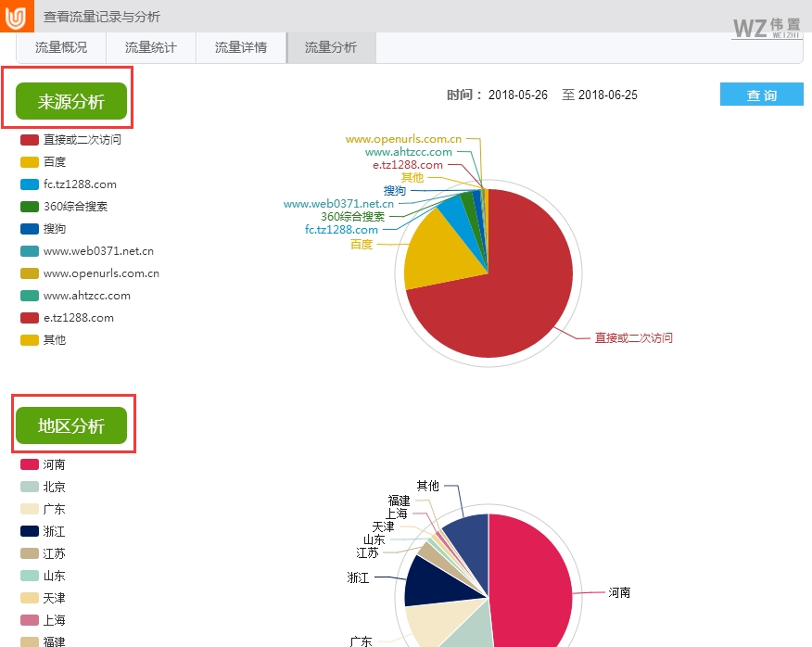The width and height of the screenshot is (812, 647).
Task: Click the teal swatch beside 北京
Action: point(28,487)
